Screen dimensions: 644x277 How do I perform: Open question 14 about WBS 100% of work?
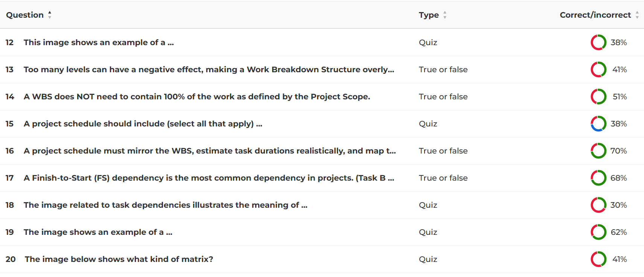tap(197, 97)
